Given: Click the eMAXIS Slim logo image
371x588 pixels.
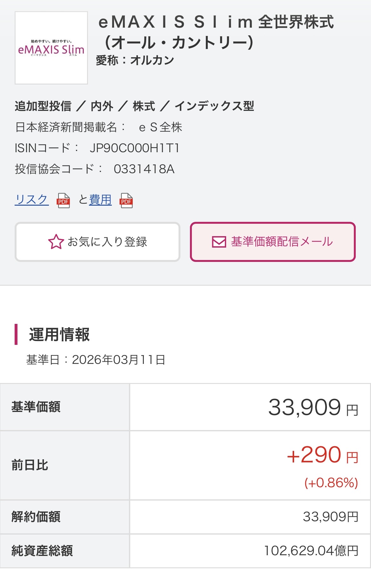Looking at the screenshot, I should (x=51, y=48).
